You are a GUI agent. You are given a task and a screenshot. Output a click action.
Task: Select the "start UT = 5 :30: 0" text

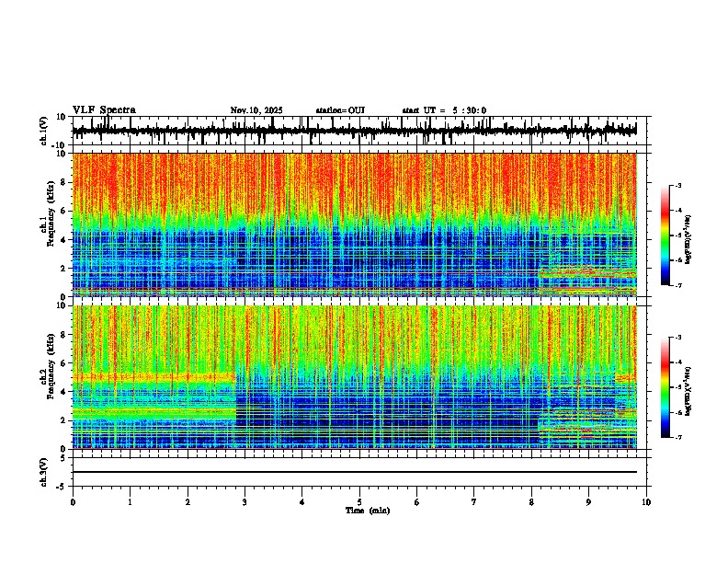tap(444, 110)
